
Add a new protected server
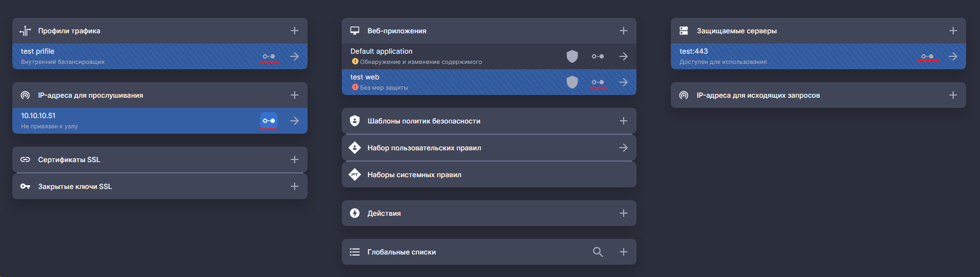953,31
